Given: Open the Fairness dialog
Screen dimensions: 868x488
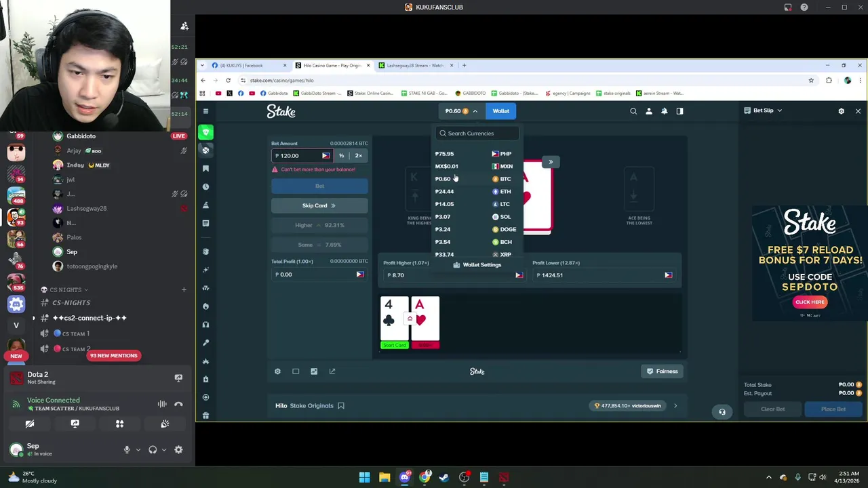Looking at the screenshot, I should [662, 371].
